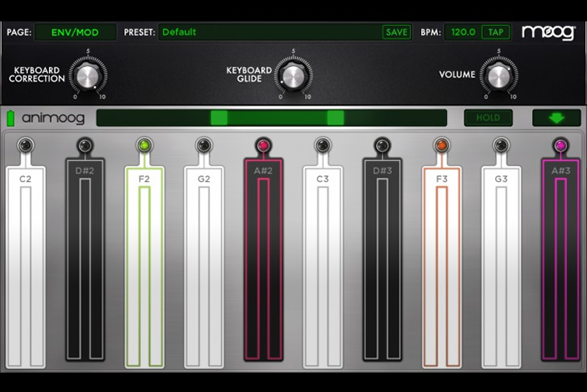
Task: Click the indicator light above C3
Action: pos(323,145)
